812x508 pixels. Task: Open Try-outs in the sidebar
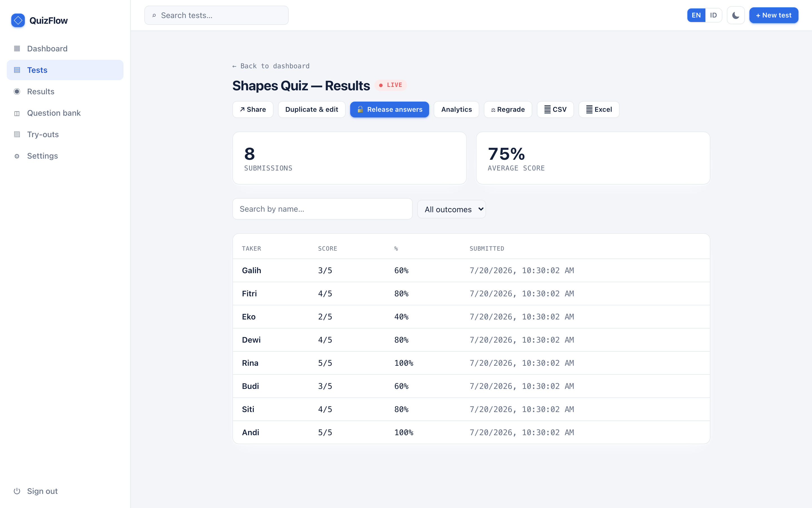pyautogui.click(x=65, y=134)
